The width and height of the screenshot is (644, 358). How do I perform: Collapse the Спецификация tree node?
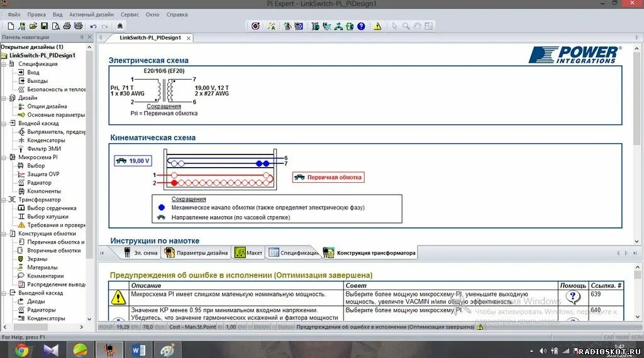click(x=4, y=64)
